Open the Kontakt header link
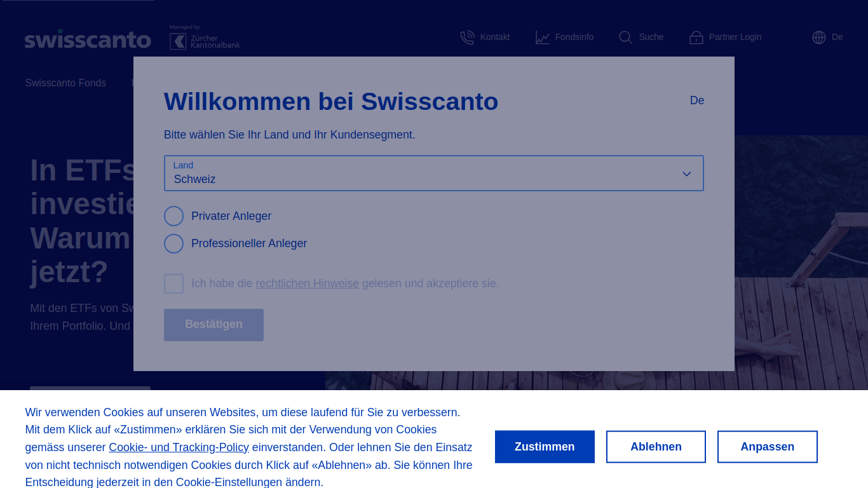Image resolution: width=868 pixels, height=488 pixels. point(485,37)
